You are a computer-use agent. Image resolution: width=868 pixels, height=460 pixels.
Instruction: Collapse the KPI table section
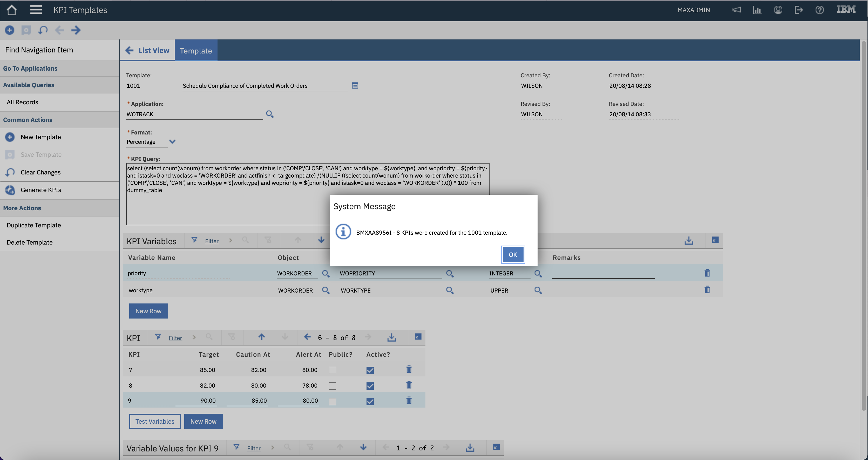[x=418, y=337]
